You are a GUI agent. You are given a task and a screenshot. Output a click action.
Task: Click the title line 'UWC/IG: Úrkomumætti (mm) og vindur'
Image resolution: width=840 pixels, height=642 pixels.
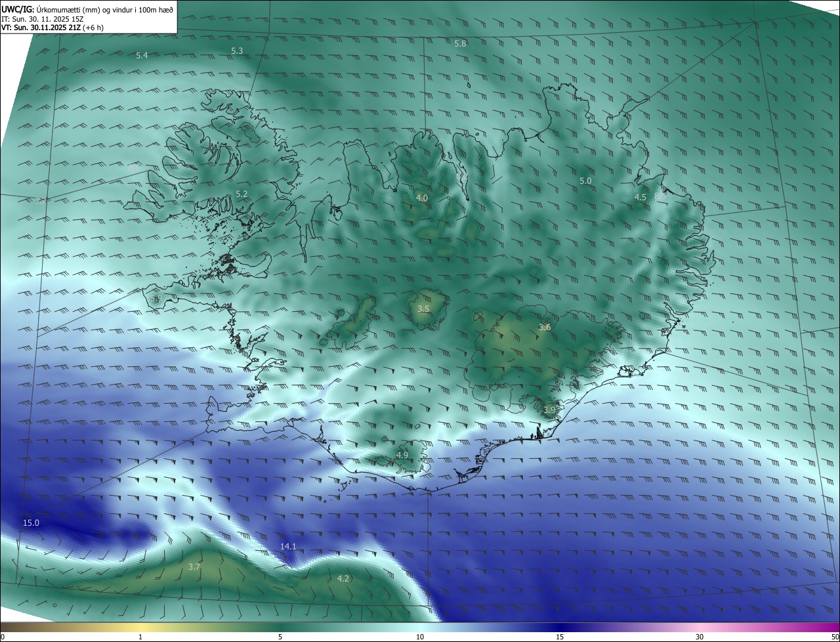point(88,9)
